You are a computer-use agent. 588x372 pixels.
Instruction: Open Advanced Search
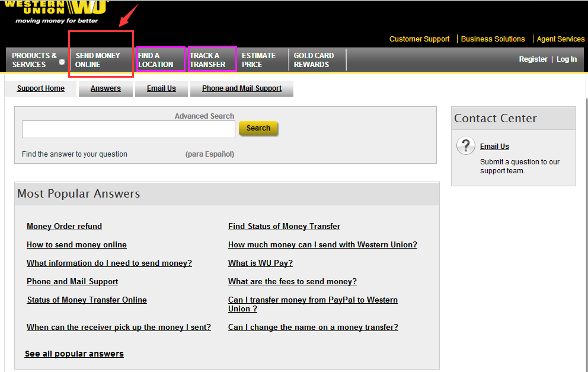[x=204, y=116]
